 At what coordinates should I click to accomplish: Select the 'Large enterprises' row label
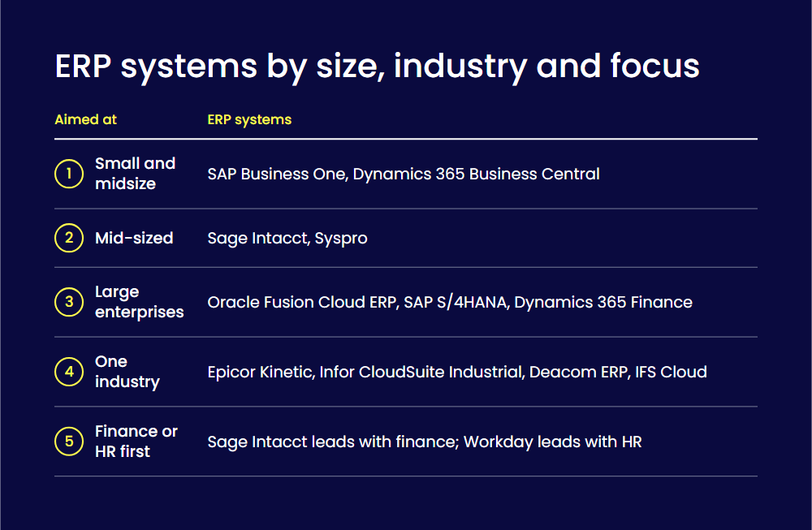[x=140, y=302]
